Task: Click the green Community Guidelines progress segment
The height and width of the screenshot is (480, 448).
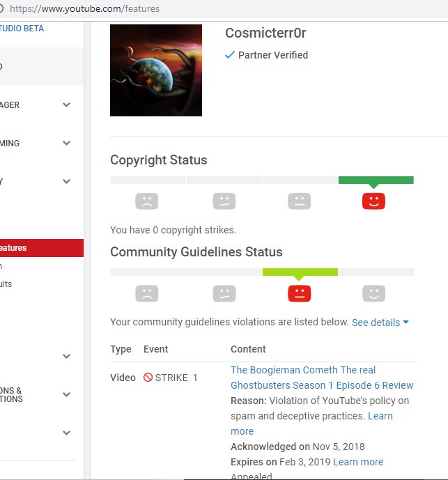Action: pos(300,272)
